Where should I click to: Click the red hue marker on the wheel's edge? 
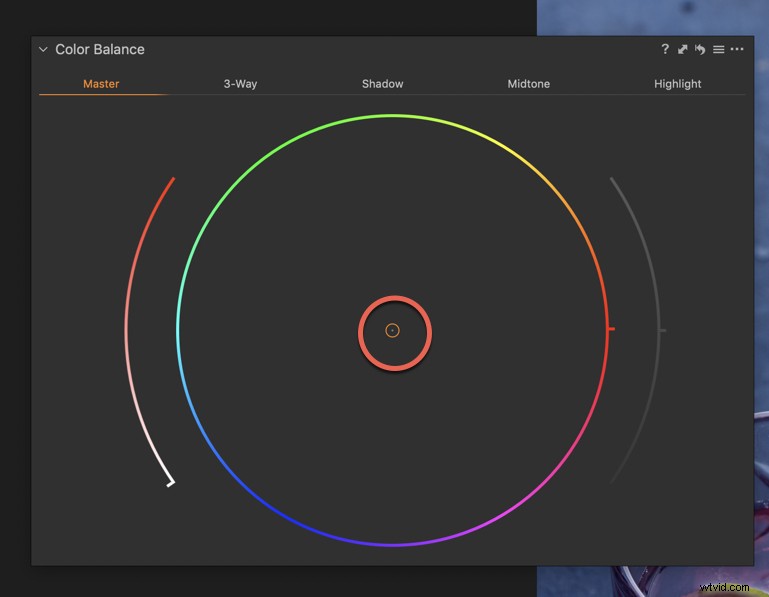click(612, 328)
